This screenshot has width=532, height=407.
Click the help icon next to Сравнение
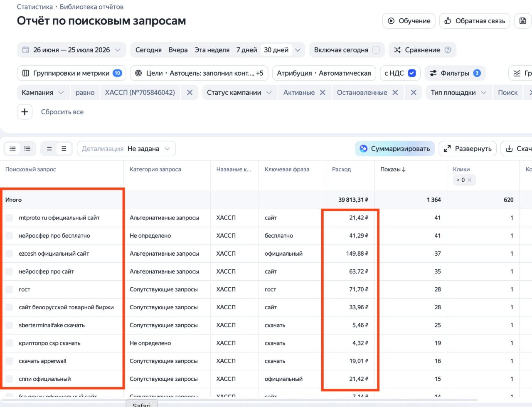448,50
